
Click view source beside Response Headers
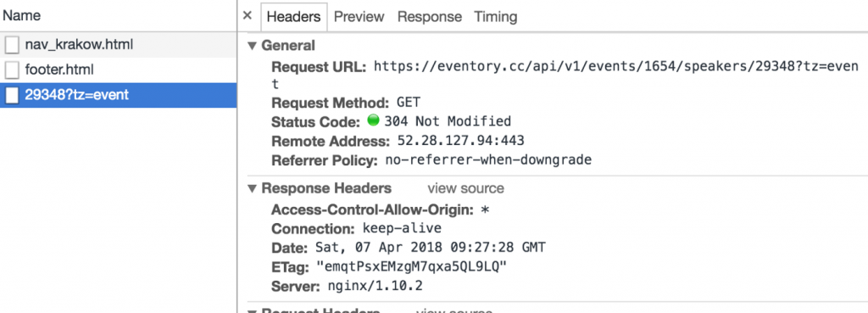[465, 188]
